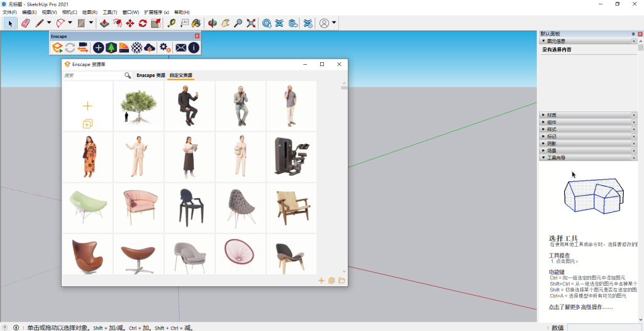
Task: Choose the Orbit camera tool
Action: (x=213, y=23)
